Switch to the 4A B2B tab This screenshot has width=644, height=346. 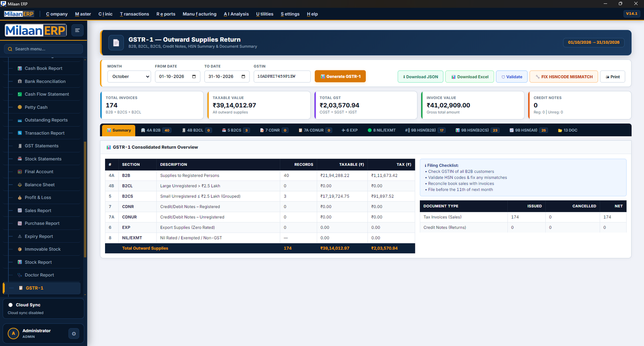tap(156, 130)
